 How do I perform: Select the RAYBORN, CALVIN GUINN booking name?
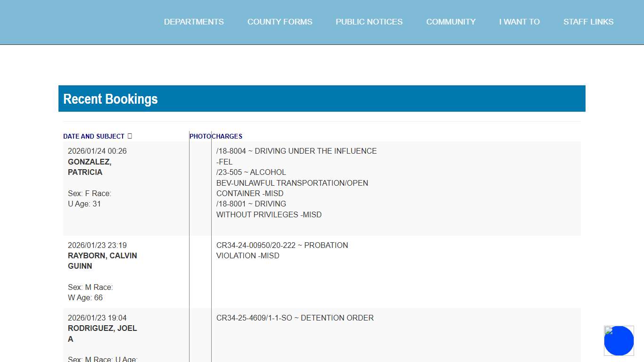[x=102, y=261]
